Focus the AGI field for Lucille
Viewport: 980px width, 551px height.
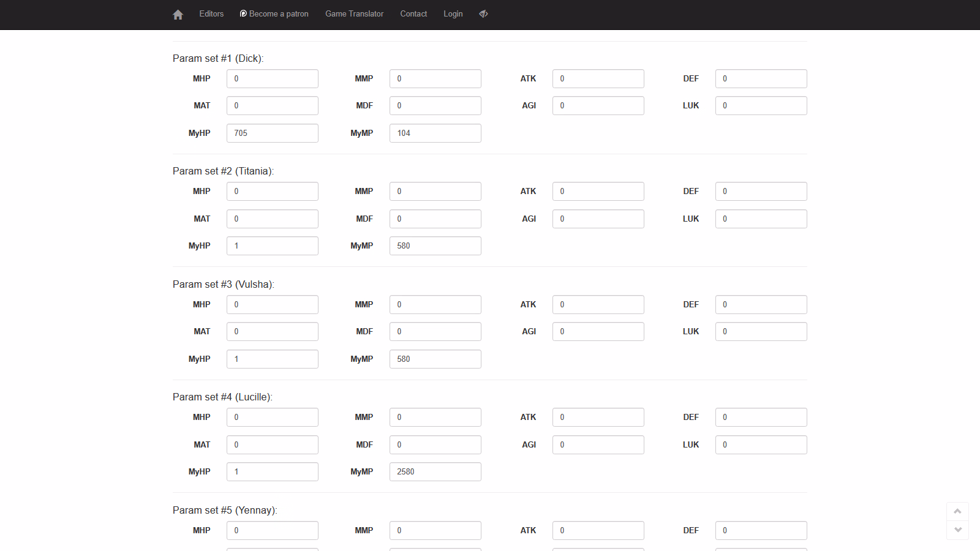coord(598,444)
